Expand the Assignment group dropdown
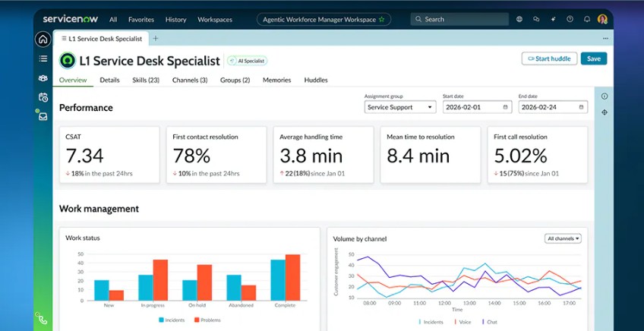Viewport: 644px width, 331px height. pos(399,108)
